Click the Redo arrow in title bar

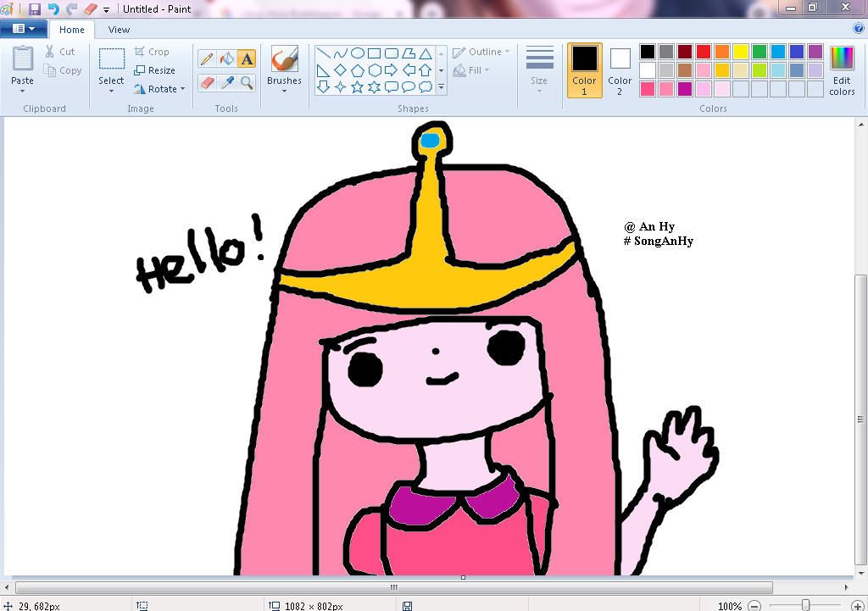[71, 8]
